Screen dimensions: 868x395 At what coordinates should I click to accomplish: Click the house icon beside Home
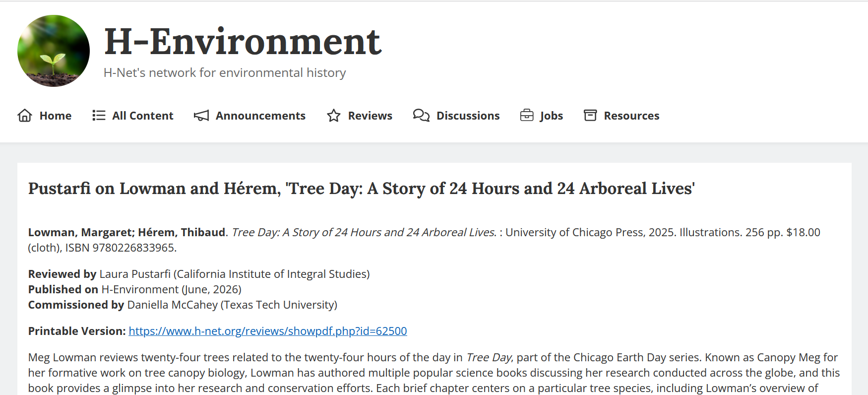(x=25, y=116)
